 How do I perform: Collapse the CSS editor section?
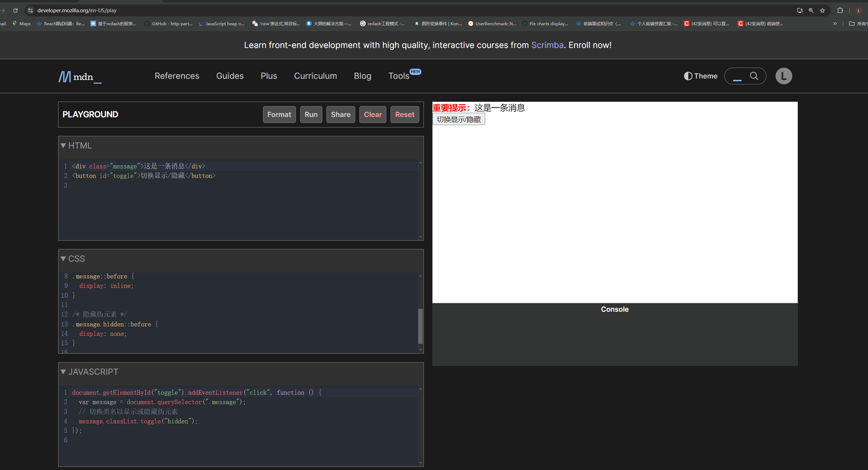point(63,259)
